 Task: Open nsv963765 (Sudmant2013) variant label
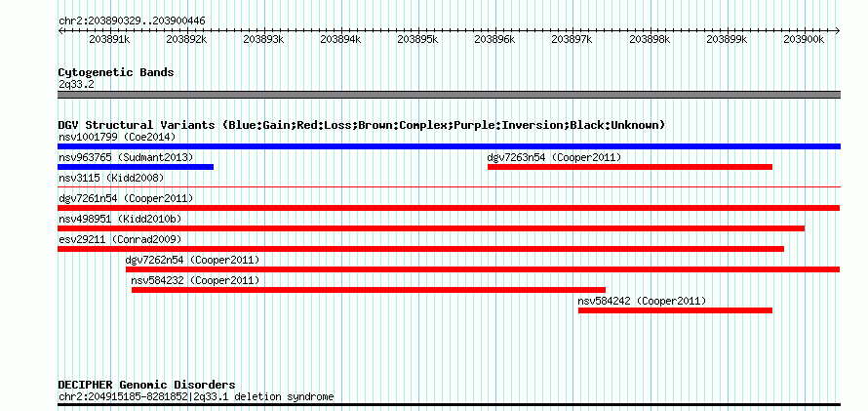pyautogui.click(x=126, y=157)
